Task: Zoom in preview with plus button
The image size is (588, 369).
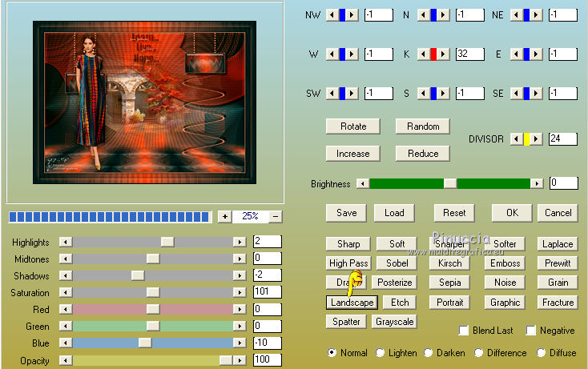Action: point(224,217)
